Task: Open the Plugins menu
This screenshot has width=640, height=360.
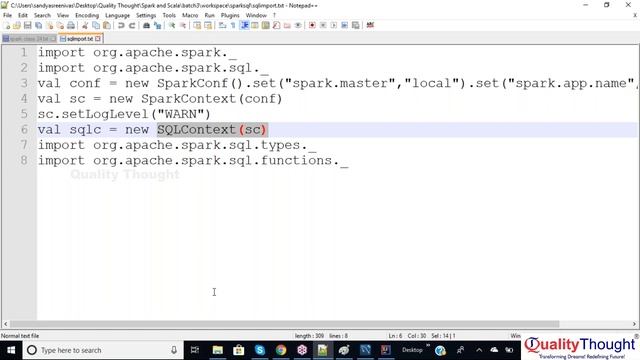Action: (230, 16)
